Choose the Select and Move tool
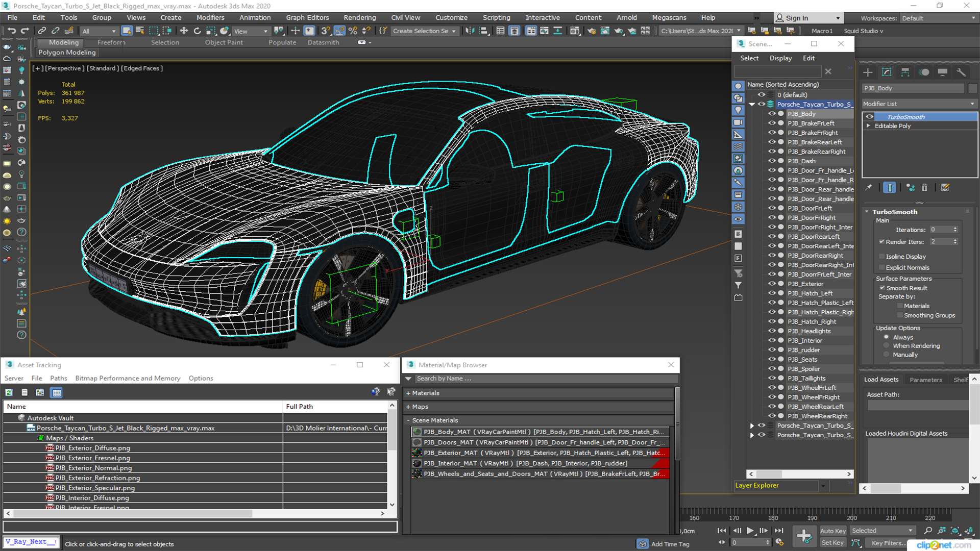The width and height of the screenshot is (980, 551). [x=184, y=31]
